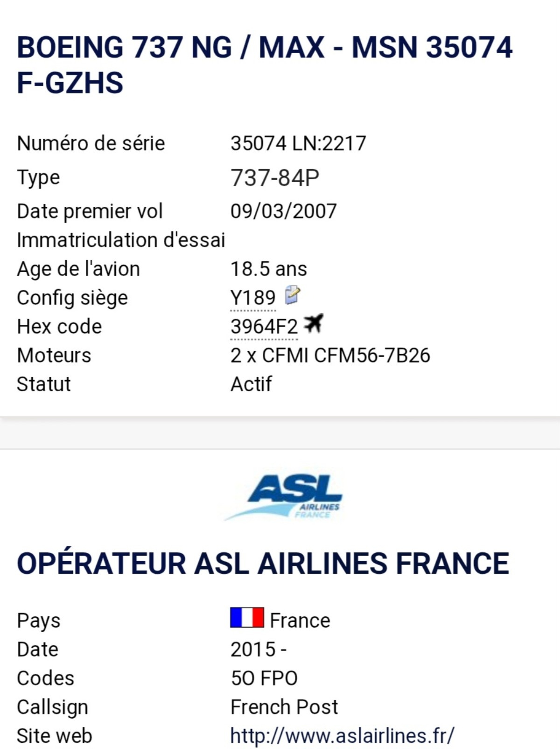
Task: Click the operator date 2015 value
Action: pyautogui.click(x=253, y=650)
